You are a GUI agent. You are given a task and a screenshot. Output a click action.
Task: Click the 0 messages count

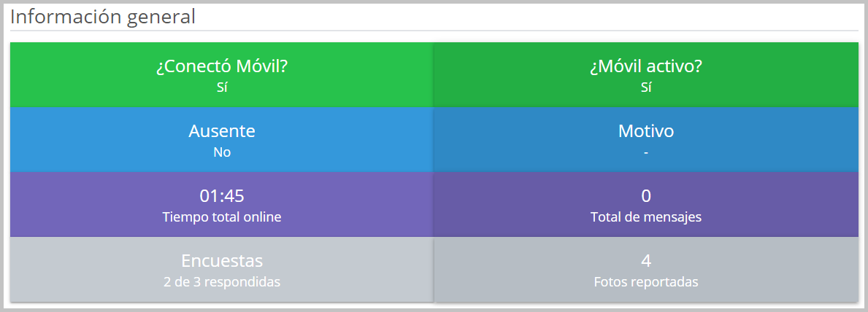(x=645, y=195)
